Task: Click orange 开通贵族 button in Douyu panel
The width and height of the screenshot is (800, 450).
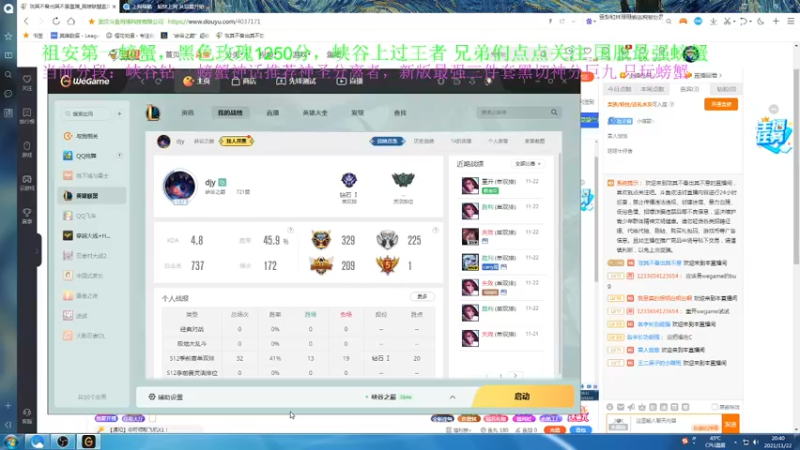Action: pos(721,104)
